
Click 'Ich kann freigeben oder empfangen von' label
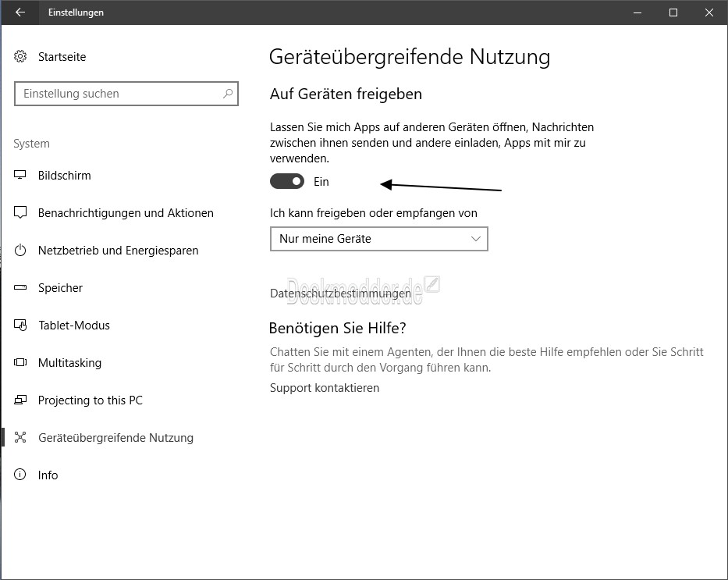(373, 213)
